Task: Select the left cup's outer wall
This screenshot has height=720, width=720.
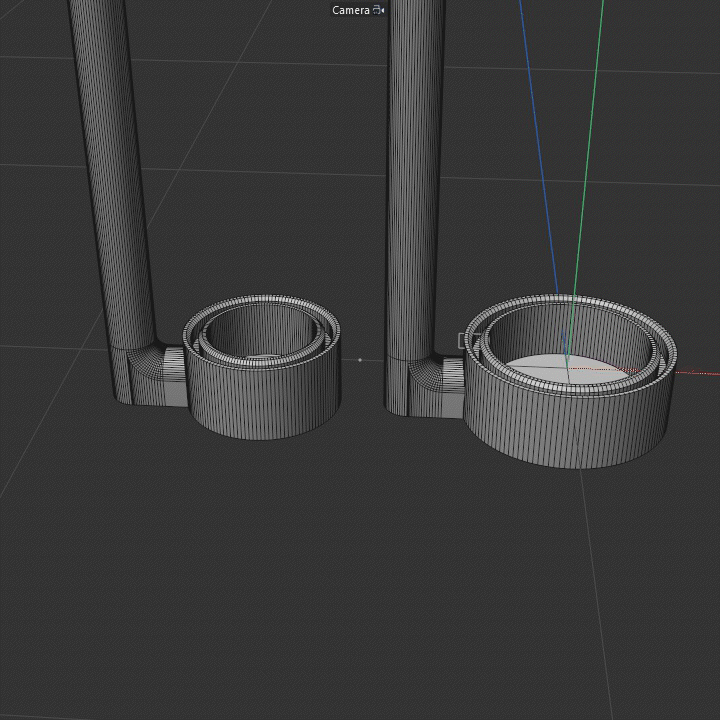Action: (x=263, y=399)
